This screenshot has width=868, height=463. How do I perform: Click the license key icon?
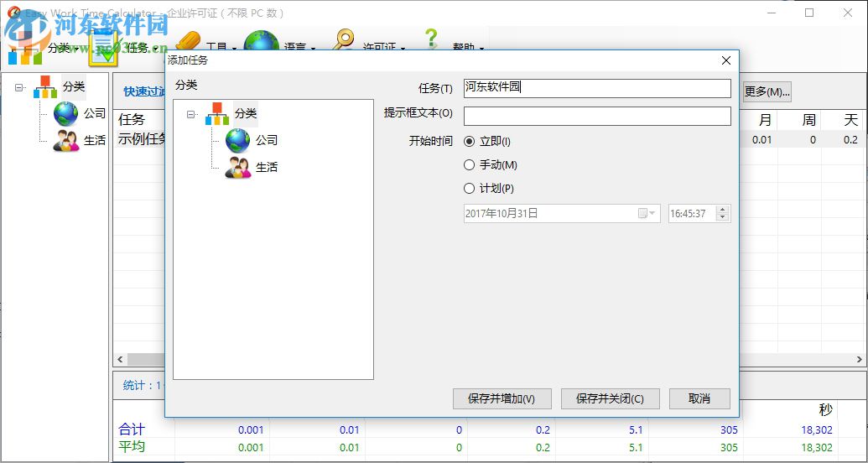click(x=343, y=40)
